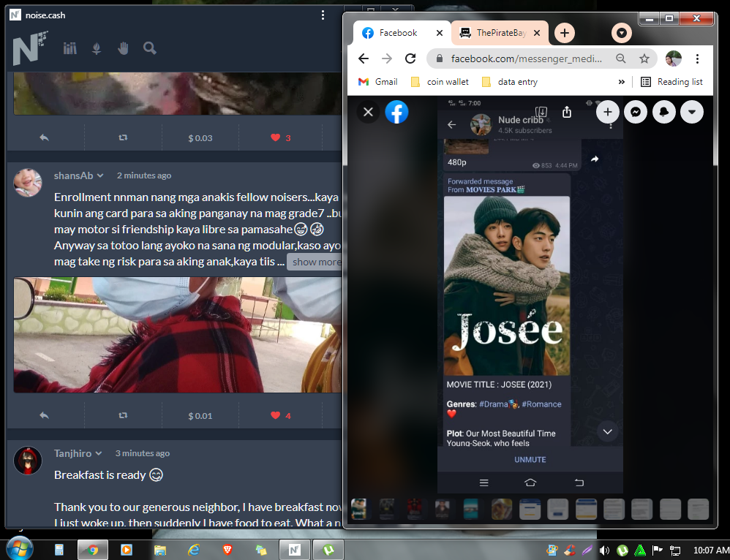Open Windows Start button
The height and width of the screenshot is (560, 730).
20,549
